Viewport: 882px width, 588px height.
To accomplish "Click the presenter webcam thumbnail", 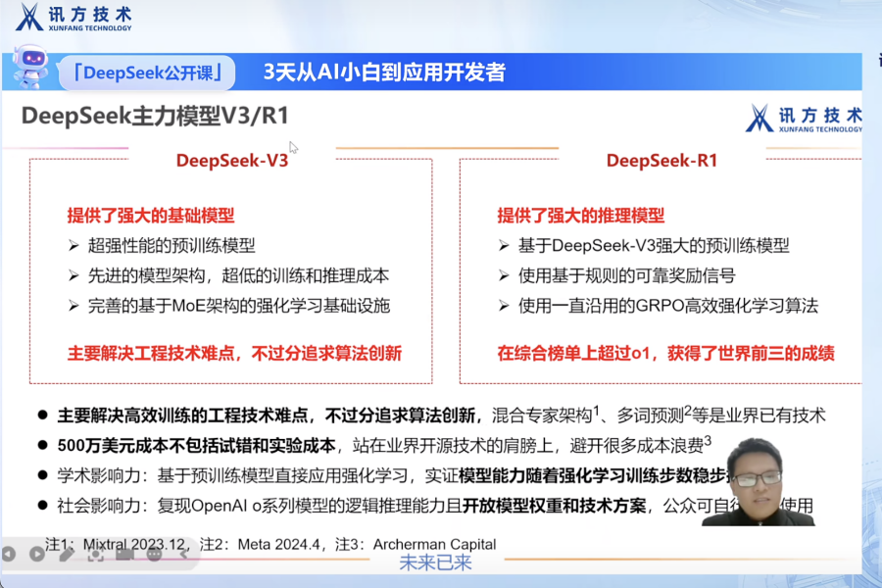I will pyautogui.click(x=759, y=481).
